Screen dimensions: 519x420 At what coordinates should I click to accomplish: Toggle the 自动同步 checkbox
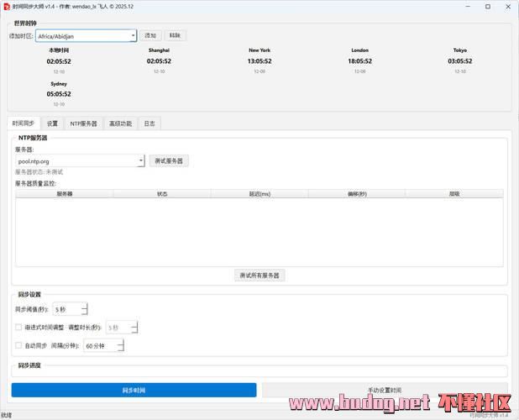(19, 345)
